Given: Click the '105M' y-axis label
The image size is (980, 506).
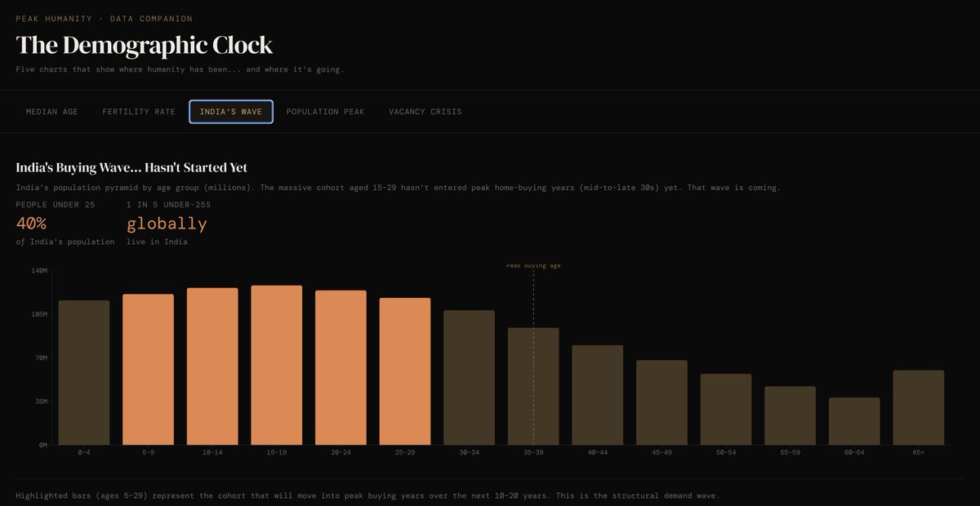Looking at the screenshot, I should pyautogui.click(x=39, y=314).
